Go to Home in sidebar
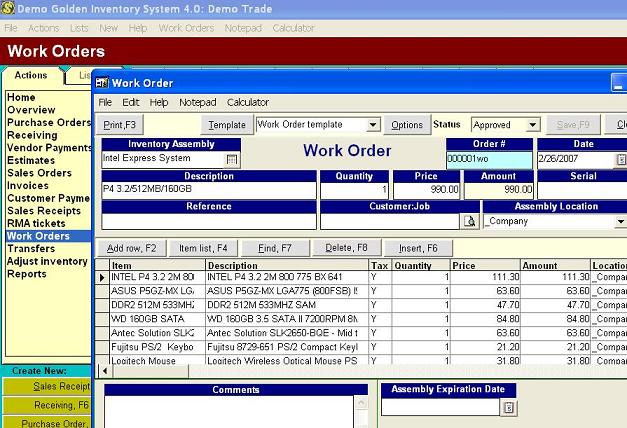 [x=21, y=97]
